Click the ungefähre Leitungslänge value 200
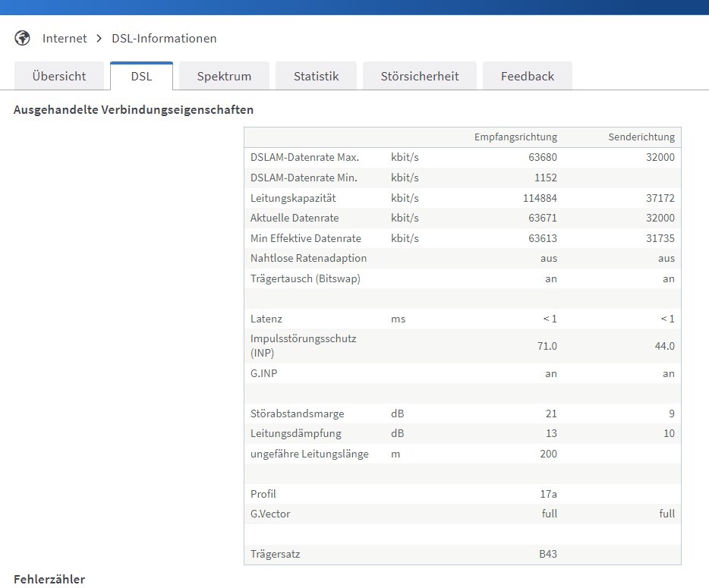709x588 pixels. 547,454
